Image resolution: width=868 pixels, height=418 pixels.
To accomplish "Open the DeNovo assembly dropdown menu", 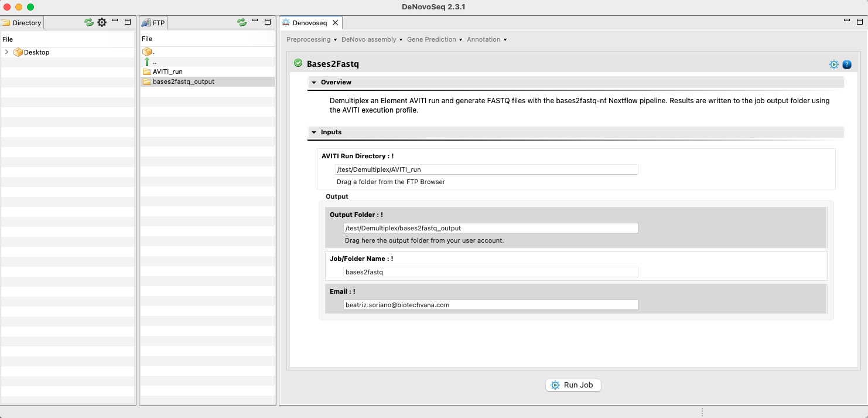I will click(372, 39).
